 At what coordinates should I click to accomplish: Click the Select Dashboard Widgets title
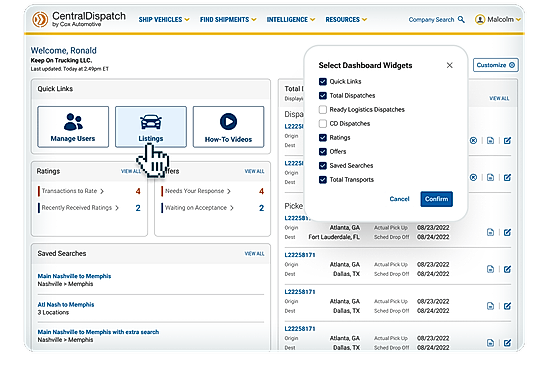click(x=365, y=65)
